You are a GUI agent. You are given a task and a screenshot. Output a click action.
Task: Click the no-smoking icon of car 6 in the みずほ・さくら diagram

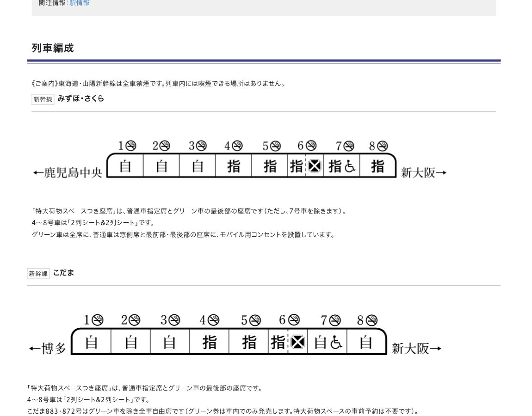(x=311, y=146)
